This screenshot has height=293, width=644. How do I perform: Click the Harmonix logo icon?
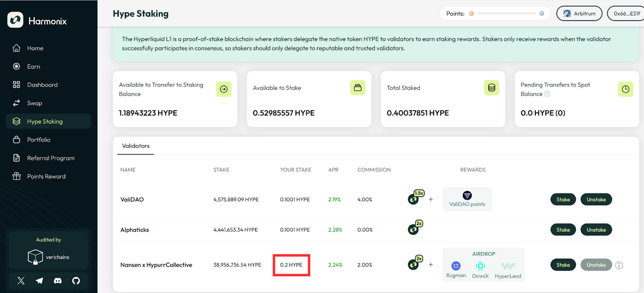pyautogui.click(x=15, y=20)
